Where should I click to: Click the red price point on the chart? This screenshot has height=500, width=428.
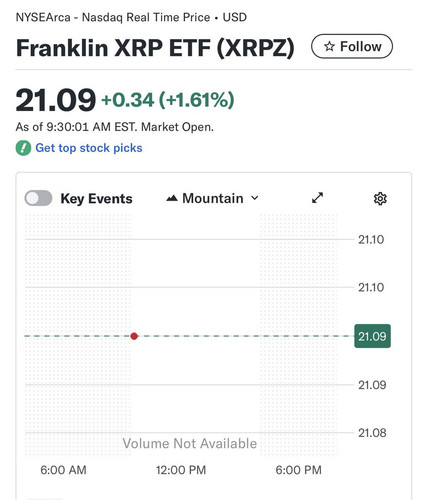(x=134, y=336)
